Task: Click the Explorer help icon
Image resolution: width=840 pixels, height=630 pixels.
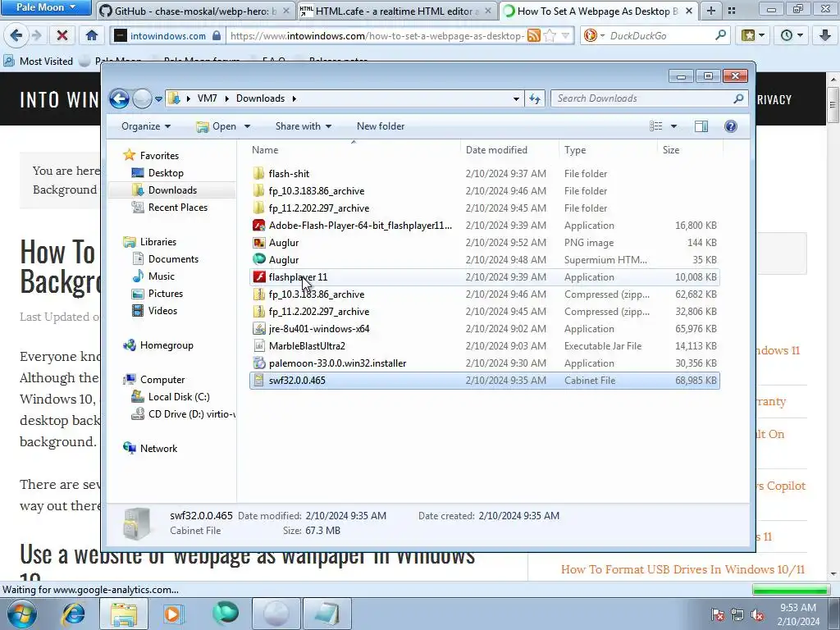Action: pyautogui.click(x=731, y=126)
